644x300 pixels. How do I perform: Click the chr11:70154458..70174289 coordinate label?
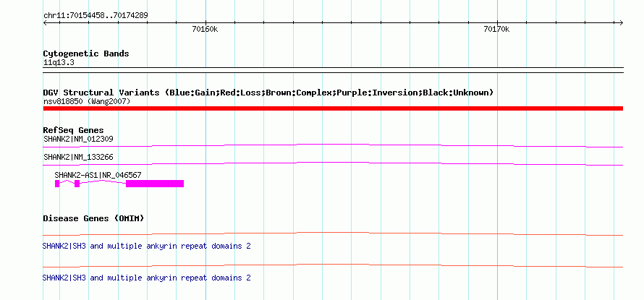[96, 16]
